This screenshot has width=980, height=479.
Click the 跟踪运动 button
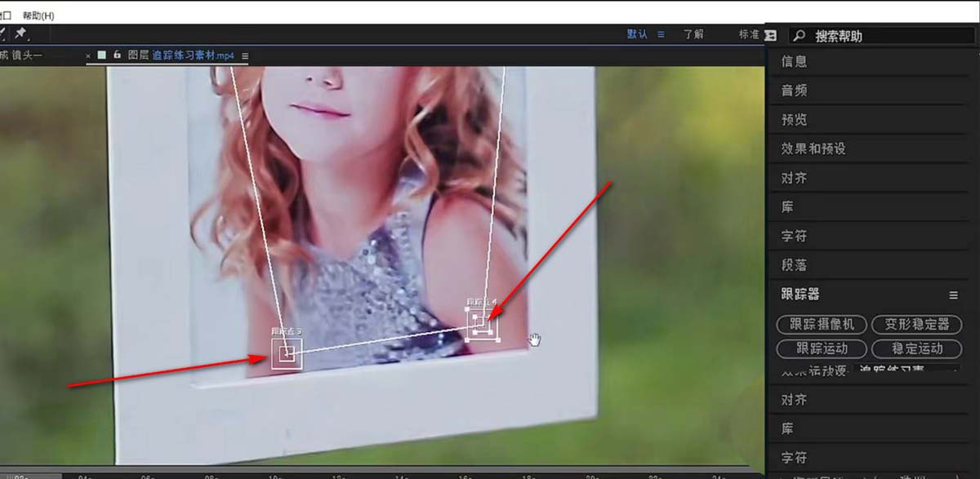822,348
